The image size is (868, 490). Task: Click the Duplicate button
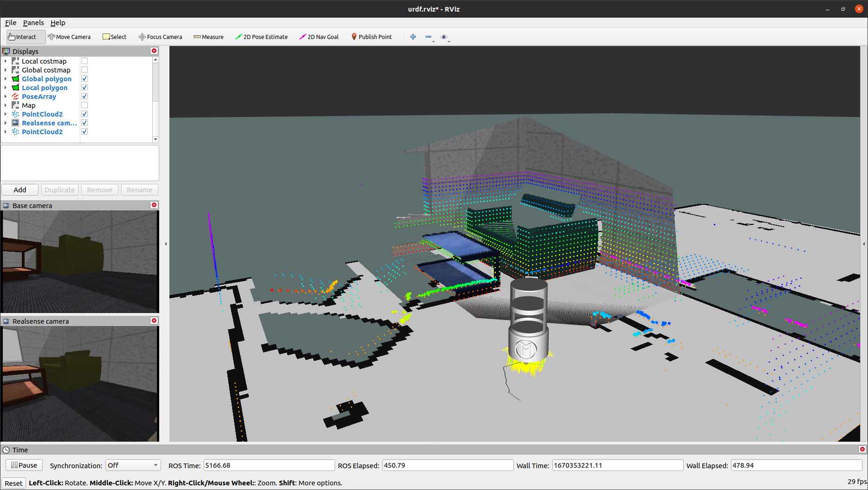pyautogui.click(x=60, y=189)
